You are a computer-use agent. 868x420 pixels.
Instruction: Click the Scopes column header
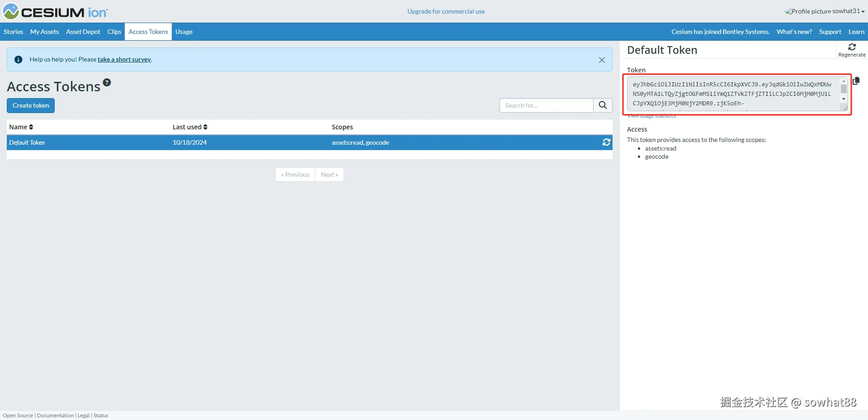pos(342,127)
